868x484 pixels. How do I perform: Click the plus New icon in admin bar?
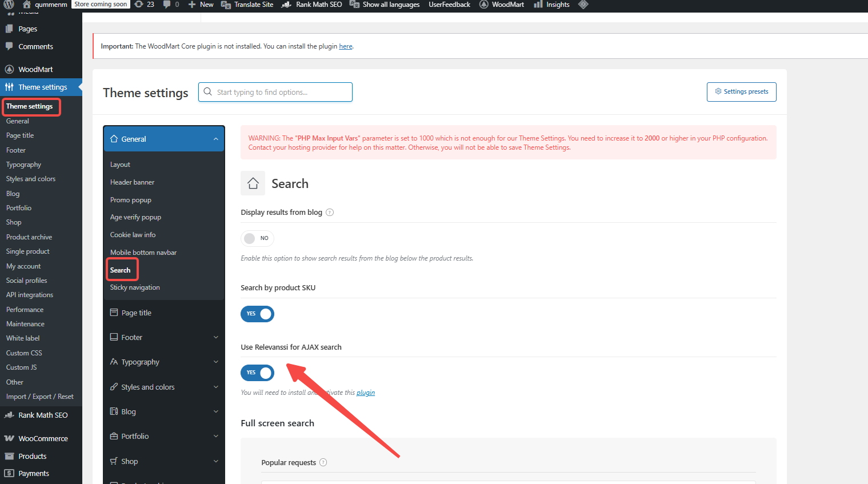pyautogui.click(x=192, y=5)
